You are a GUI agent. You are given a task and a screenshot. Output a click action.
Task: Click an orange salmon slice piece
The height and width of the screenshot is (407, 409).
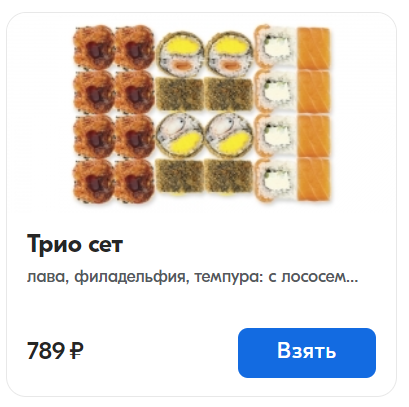314,48
